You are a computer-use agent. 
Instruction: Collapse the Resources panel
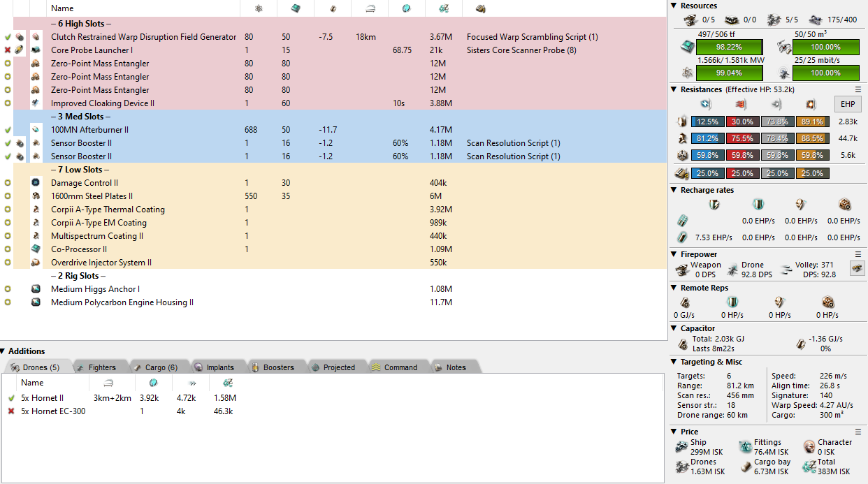click(x=674, y=6)
